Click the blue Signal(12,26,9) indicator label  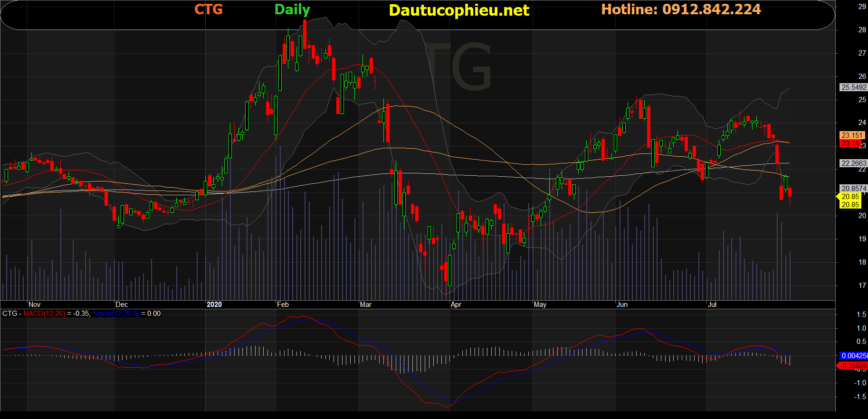pyautogui.click(x=115, y=314)
